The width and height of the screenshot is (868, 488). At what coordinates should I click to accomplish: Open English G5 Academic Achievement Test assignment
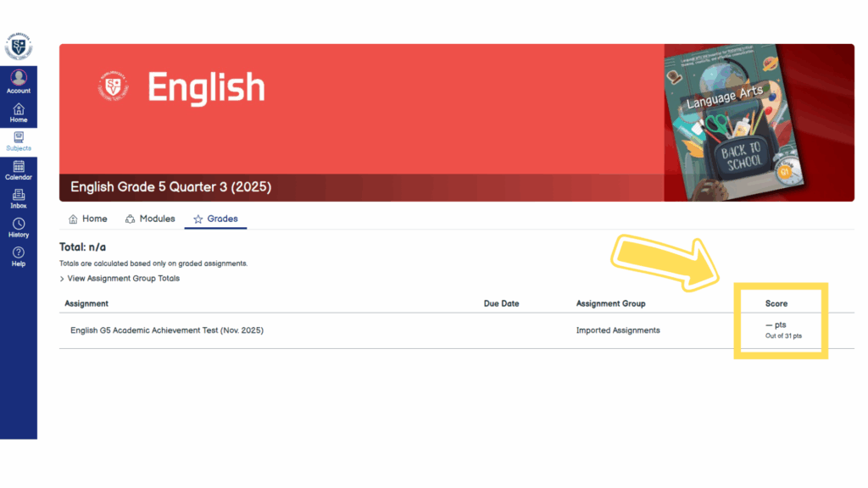tap(167, 330)
